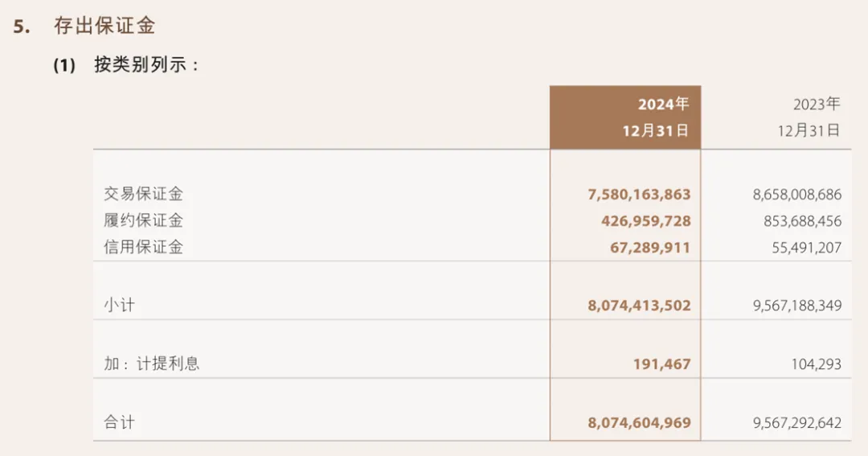This screenshot has width=868, height=456.
Task: Click the 小计 row label
Action: click(119, 306)
